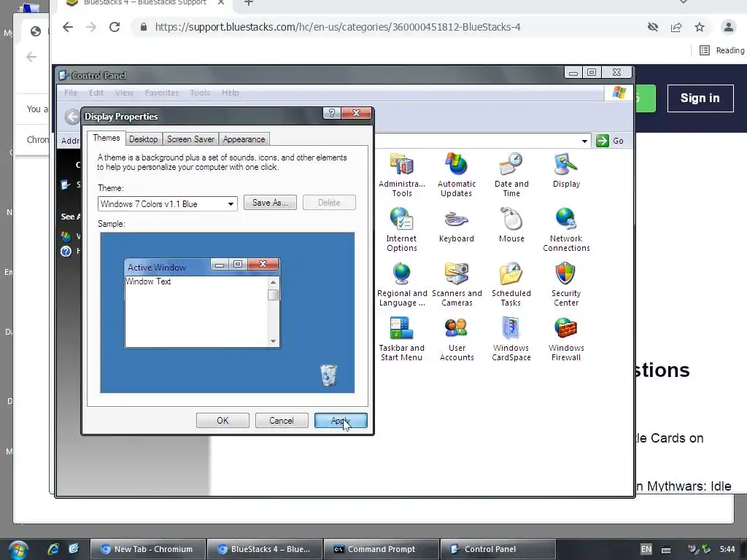Launch Internet Explorer from quick launch
The height and width of the screenshot is (560, 747).
point(53,549)
